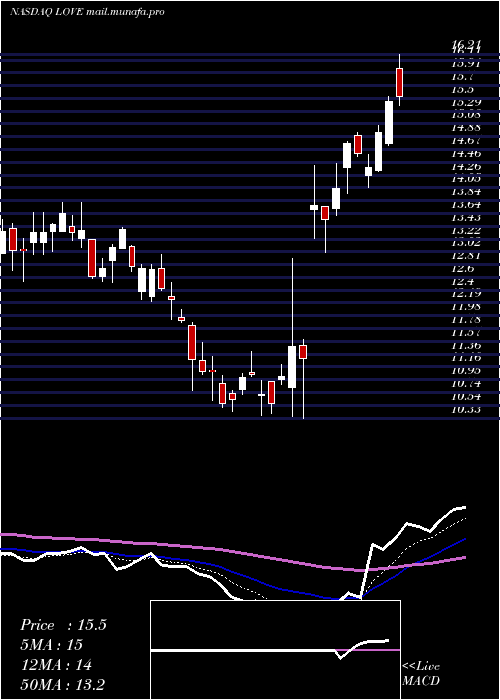Select the "50MA : 13.2" value
This screenshot has width=500, height=700.
pos(62,684)
